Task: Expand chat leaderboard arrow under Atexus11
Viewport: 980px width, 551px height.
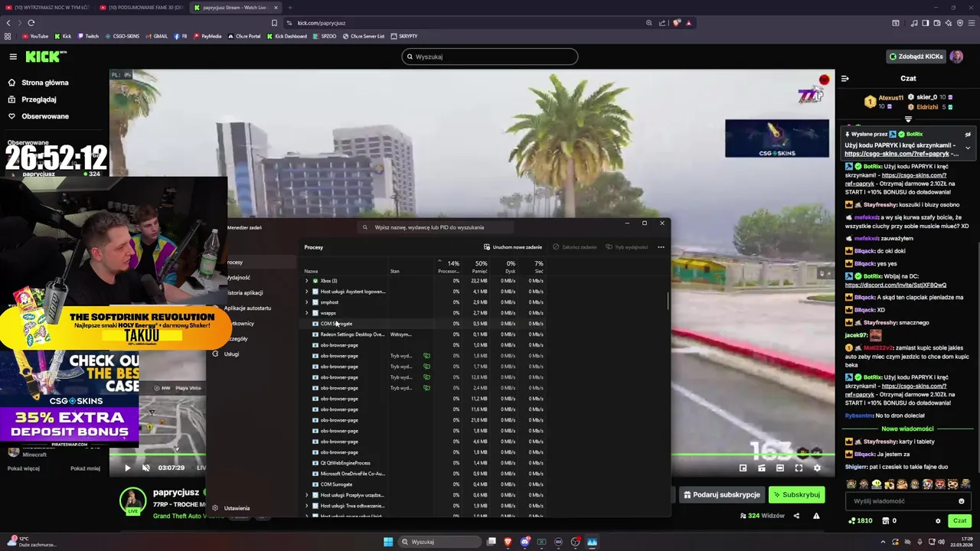Action: [909, 119]
